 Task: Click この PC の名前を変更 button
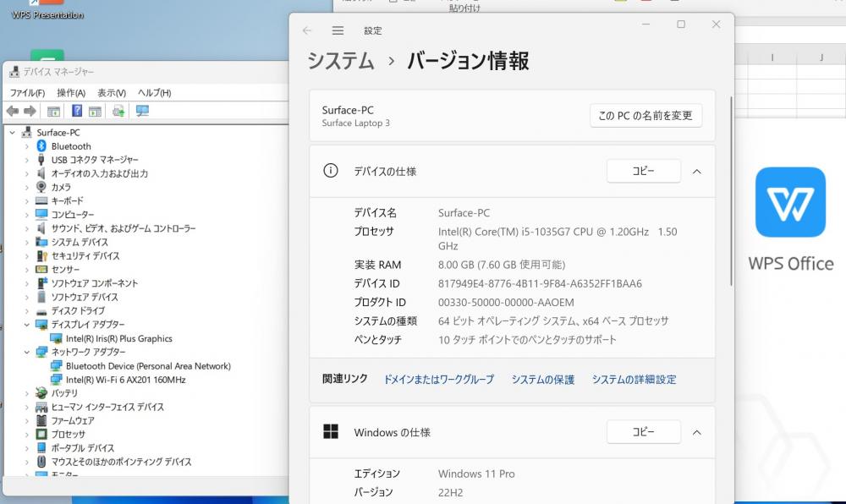click(x=645, y=115)
